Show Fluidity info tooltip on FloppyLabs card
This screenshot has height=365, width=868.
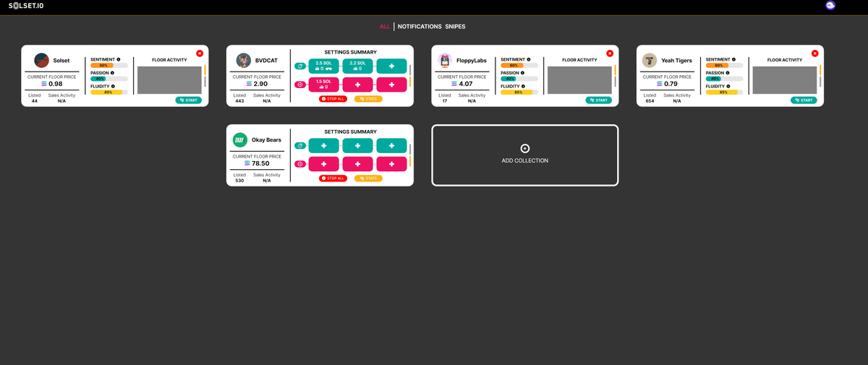click(x=523, y=86)
